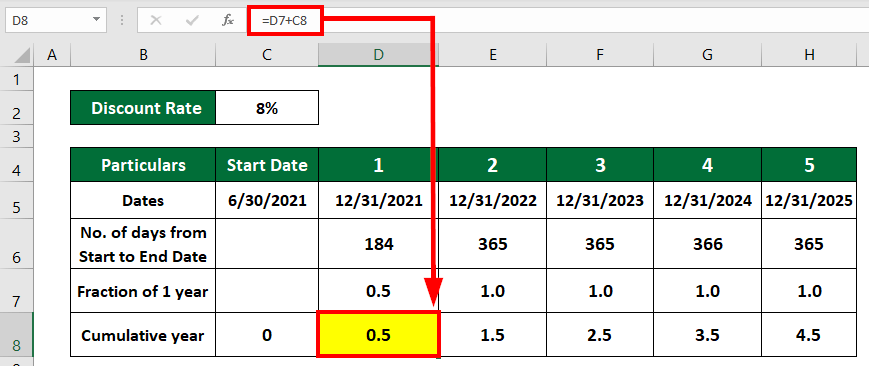The image size is (869, 366).
Task: Select the cumulative 1.5 cell
Action: 492,335
